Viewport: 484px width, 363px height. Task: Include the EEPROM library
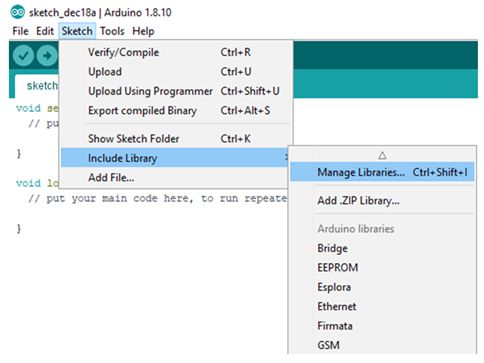338,267
